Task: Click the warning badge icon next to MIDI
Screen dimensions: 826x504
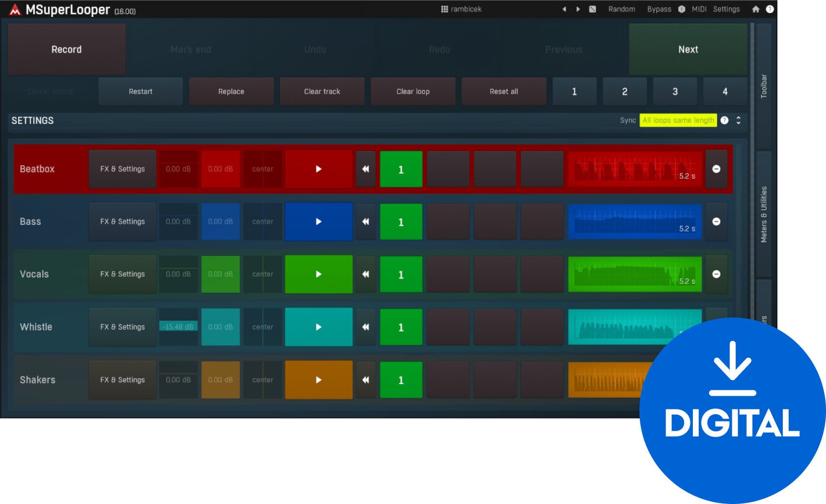Action: click(683, 9)
